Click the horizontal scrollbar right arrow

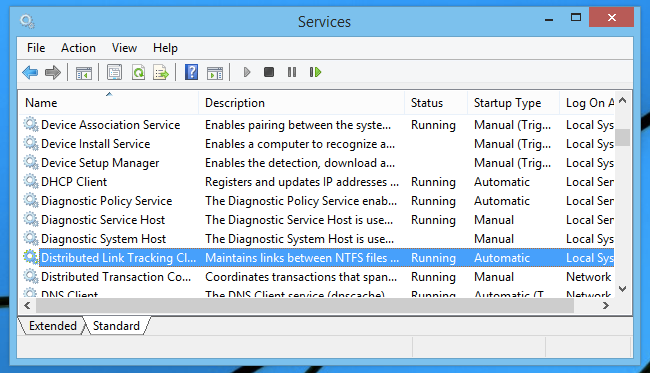tap(606, 306)
